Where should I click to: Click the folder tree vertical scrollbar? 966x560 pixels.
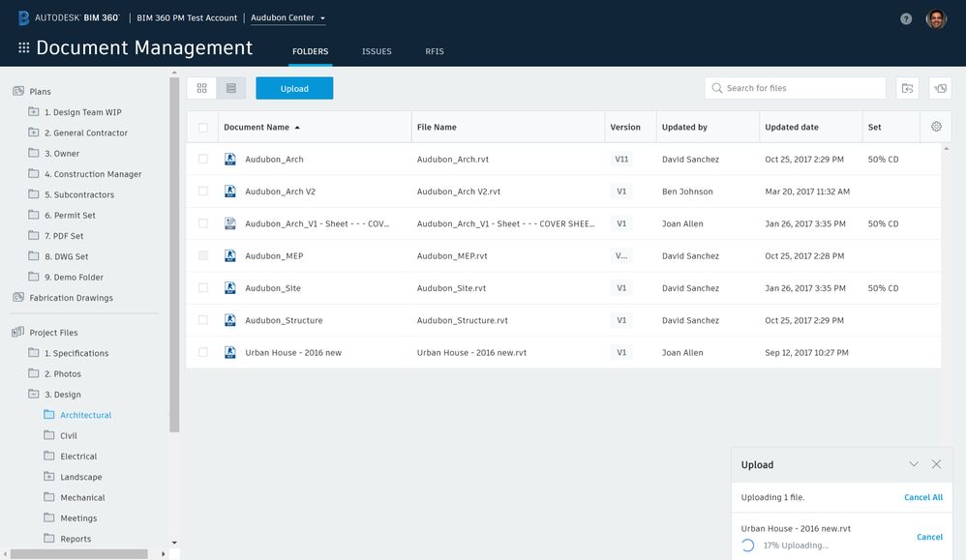pyautogui.click(x=174, y=254)
